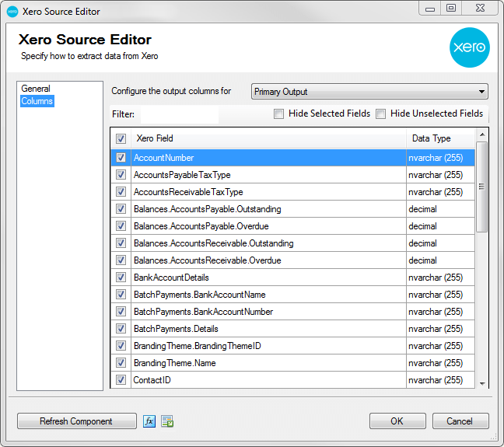The height and width of the screenshot is (447, 504).
Task: Select Balances.AccountsReceivable.Outstanding field name
Action: point(214,243)
